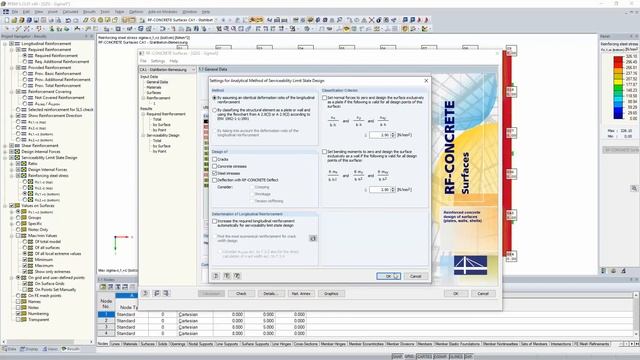Toggle the Numbering checkbox in navigator
Screen dimensions: 640x360
tap(18, 313)
